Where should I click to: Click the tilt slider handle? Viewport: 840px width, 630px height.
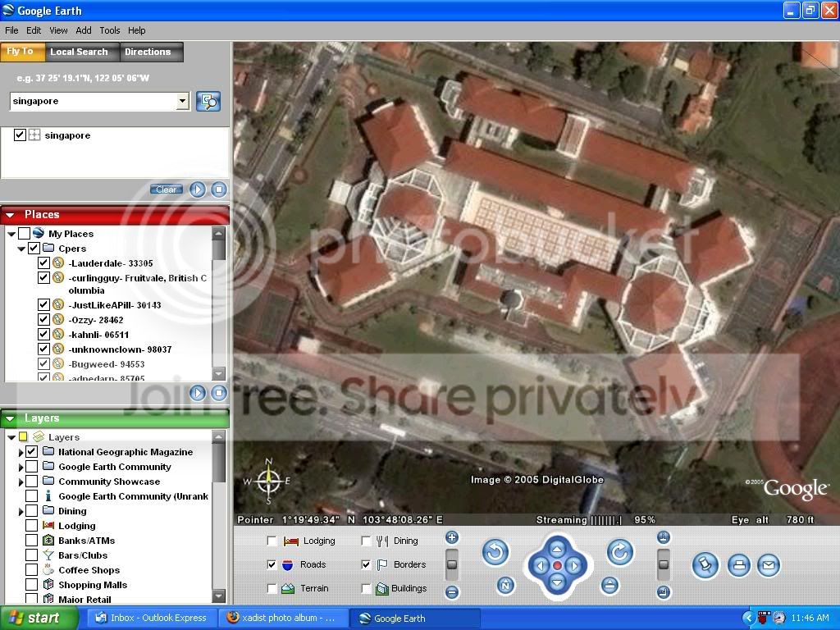(x=663, y=564)
